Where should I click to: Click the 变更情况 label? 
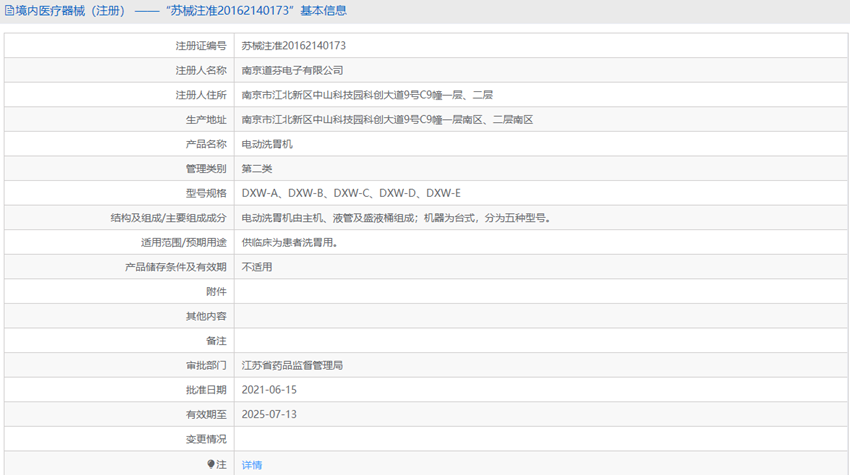[x=206, y=439]
